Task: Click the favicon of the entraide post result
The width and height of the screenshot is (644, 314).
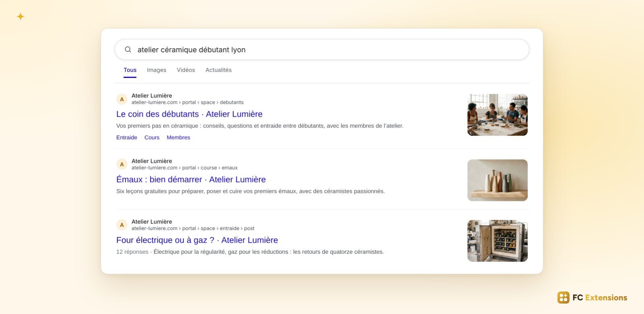Action: [122, 225]
